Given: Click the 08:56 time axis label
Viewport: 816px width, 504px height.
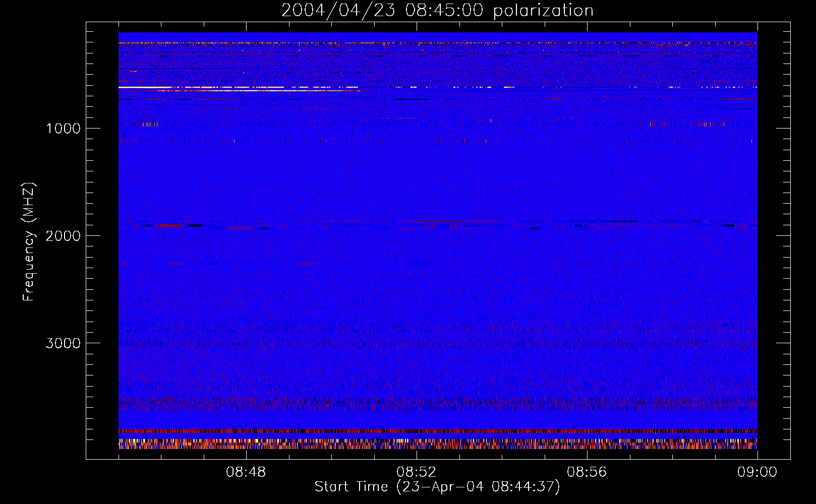Looking at the screenshot, I should pyautogui.click(x=587, y=472).
